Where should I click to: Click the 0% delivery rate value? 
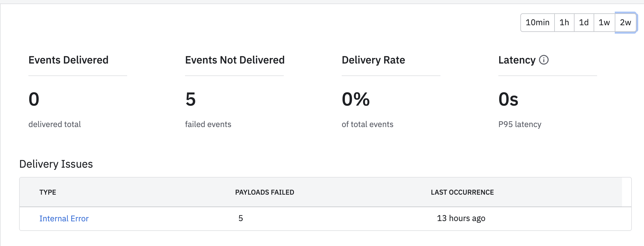tap(356, 99)
